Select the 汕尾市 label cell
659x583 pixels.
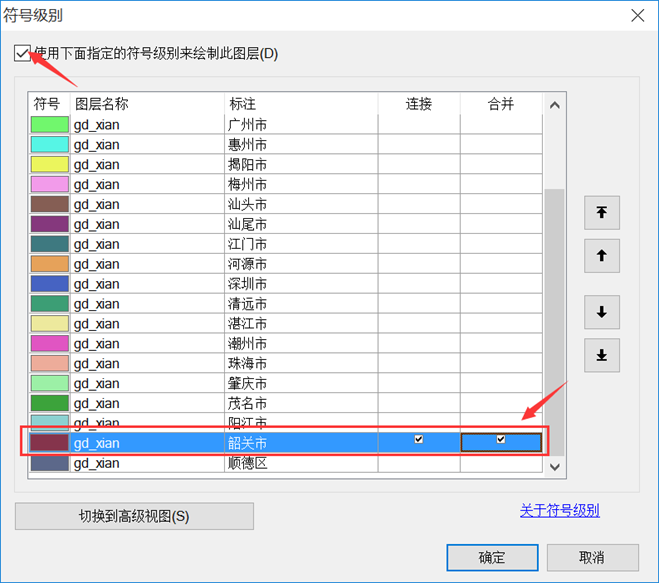tap(301, 224)
